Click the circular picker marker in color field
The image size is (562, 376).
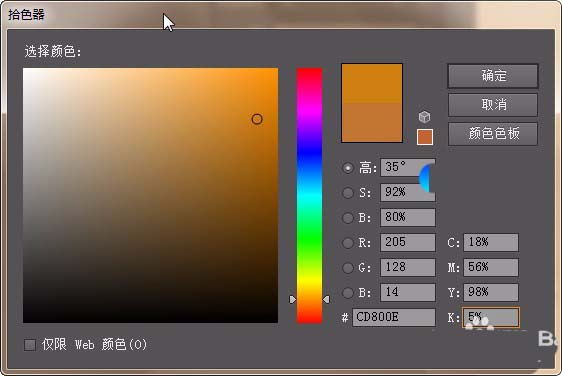(x=257, y=119)
